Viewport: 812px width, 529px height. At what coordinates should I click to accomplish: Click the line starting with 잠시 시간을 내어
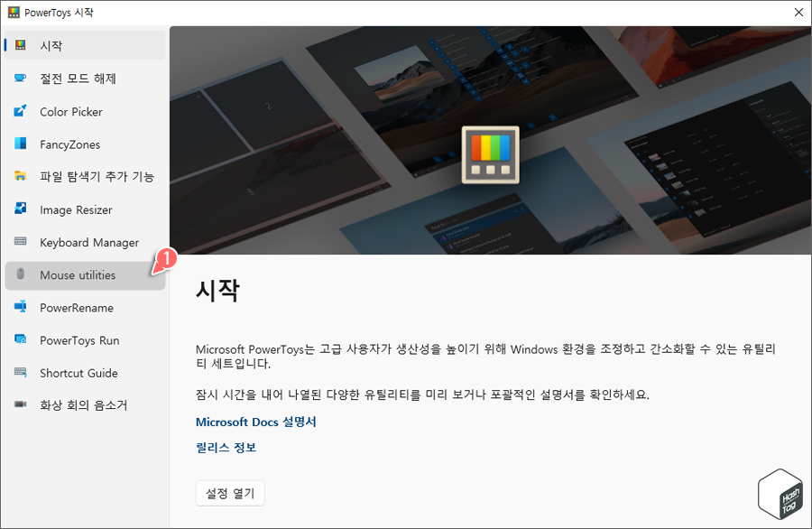click(422, 394)
